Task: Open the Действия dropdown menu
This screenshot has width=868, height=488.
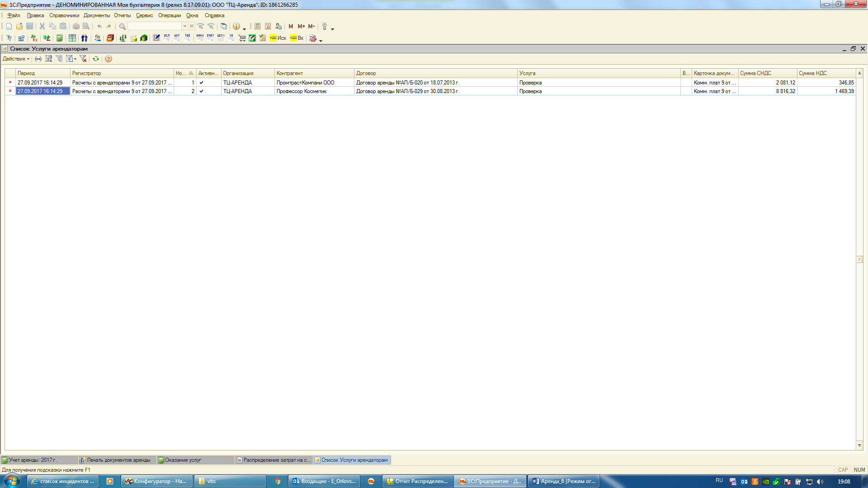Action: pos(16,59)
